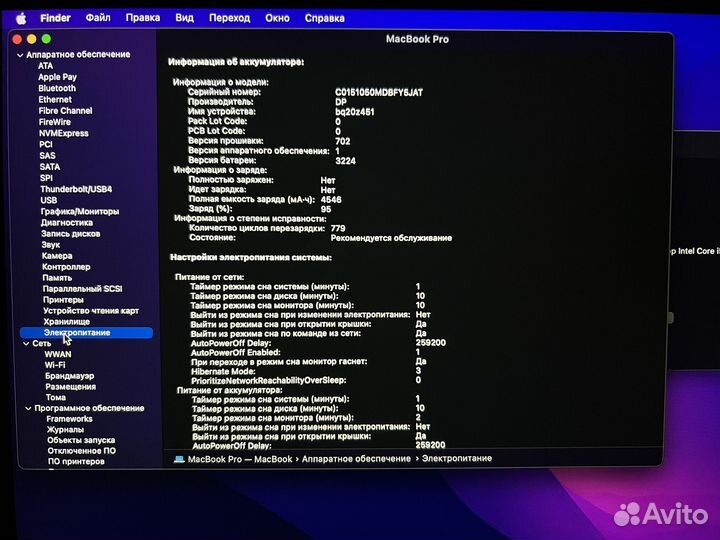Click the laptop icon in path bar
720x540 pixels.
[x=179, y=459]
